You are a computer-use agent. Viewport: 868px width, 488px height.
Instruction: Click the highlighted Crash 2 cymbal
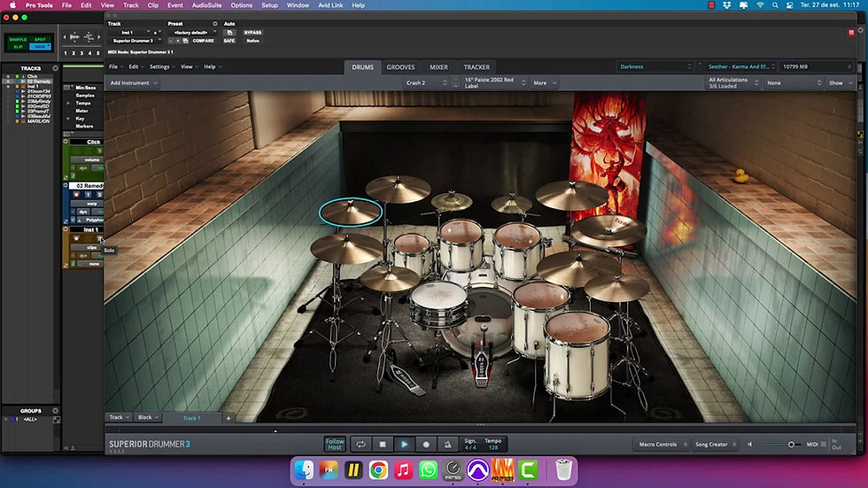tap(351, 212)
